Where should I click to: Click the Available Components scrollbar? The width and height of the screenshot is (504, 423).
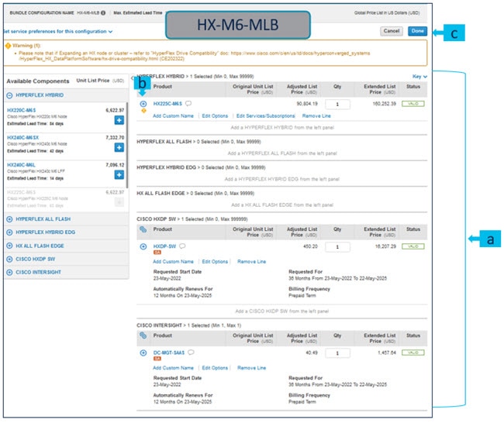click(127, 145)
